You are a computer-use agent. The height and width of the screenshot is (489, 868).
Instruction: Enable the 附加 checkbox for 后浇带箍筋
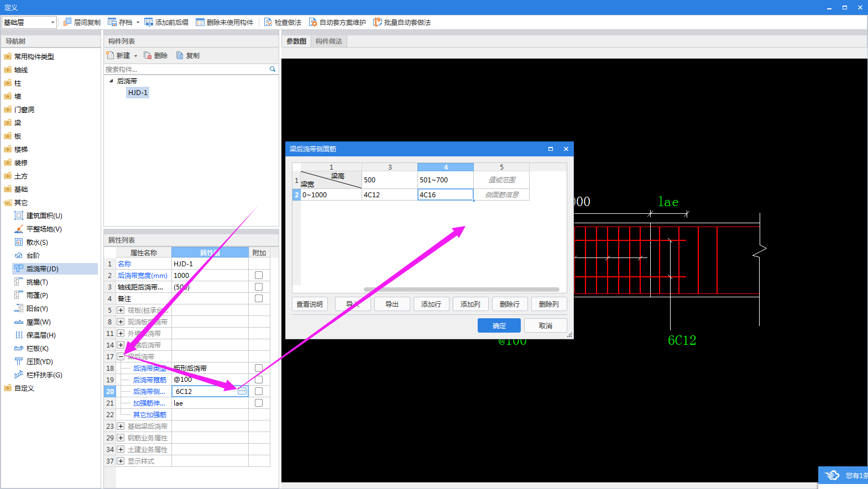pyautogui.click(x=258, y=380)
